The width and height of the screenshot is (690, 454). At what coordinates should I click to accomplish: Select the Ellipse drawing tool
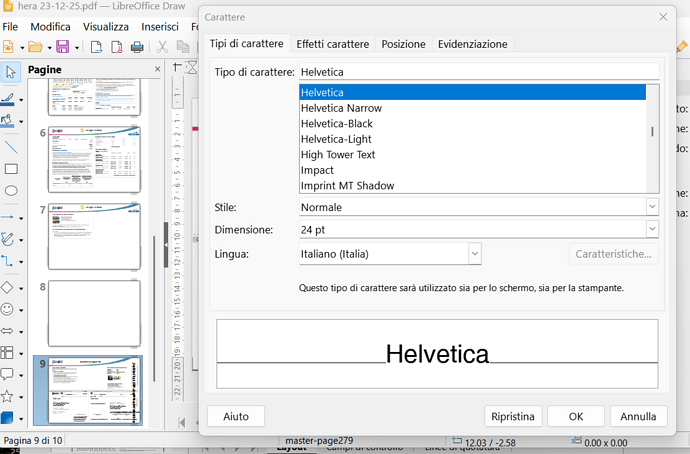click(11, 191)
